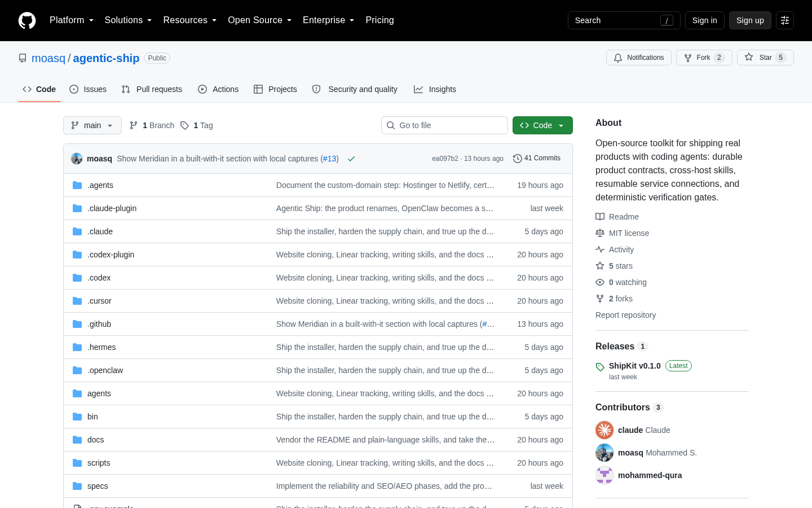Image resolution: width=812 pixels, height=508 pixels.
Task: Click the folder icon beside .hermes
Action: point(77,347)
